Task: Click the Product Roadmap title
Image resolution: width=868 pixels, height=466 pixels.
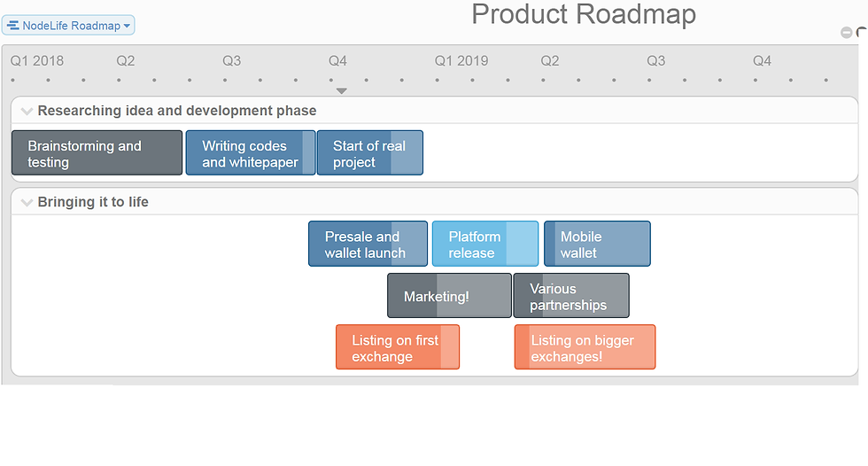Action: (x=584, y=14)
